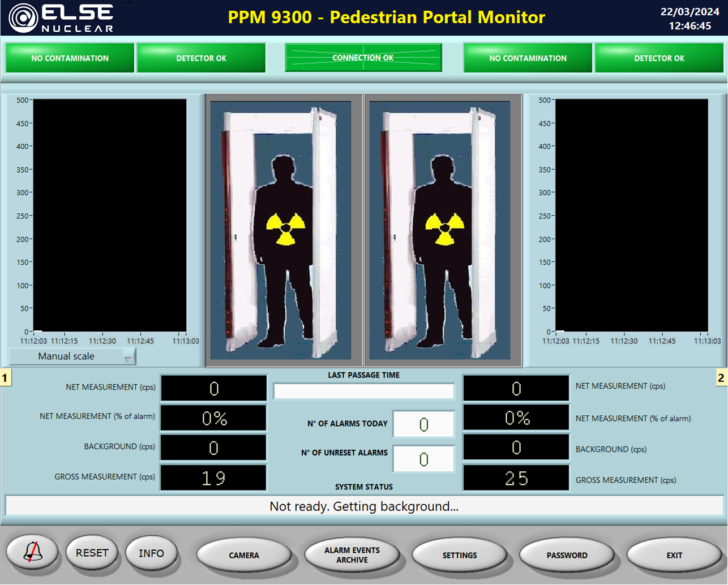Click the detector 1 number badge

coord(5,378)
